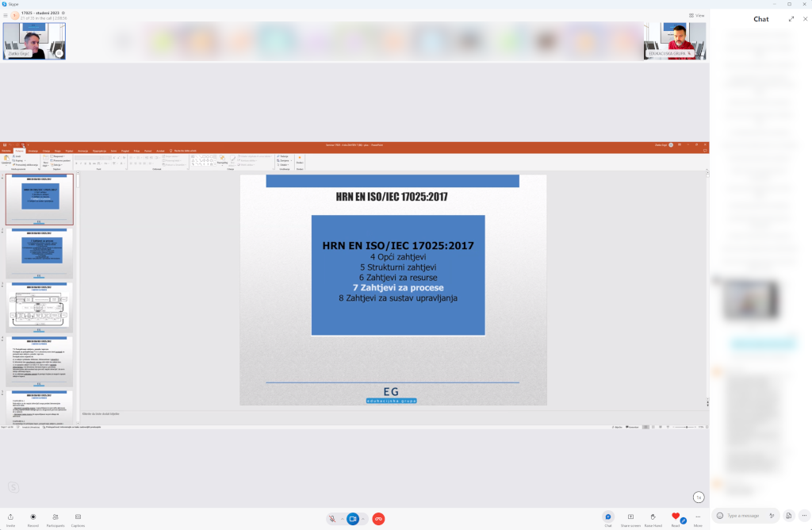
Task: Toggle the camera video button
Action: 353,518
